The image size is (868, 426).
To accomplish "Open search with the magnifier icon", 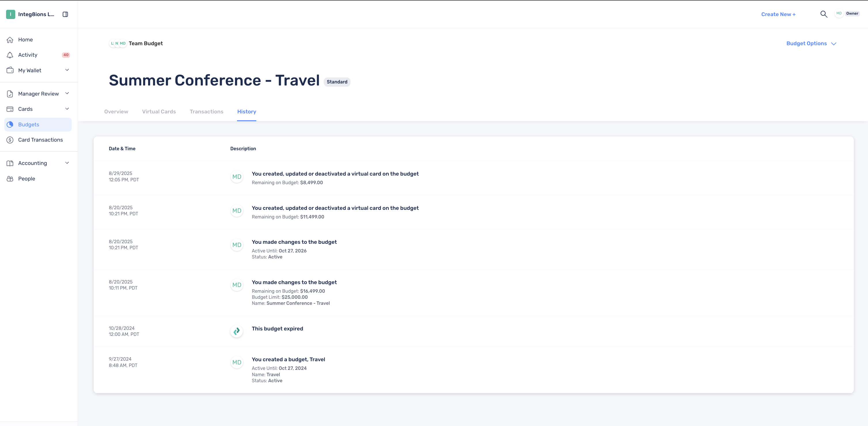I will click(x=824, y=14).
